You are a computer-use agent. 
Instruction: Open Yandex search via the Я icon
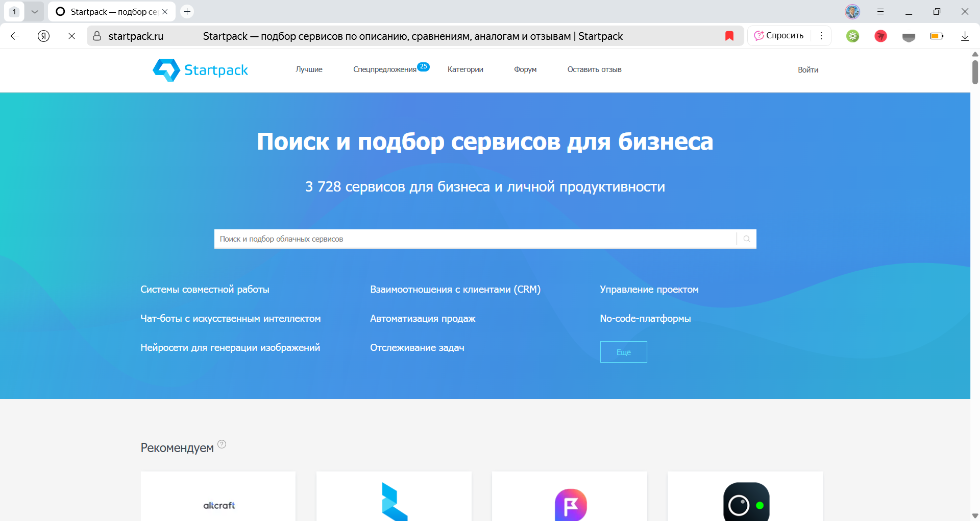43,36
